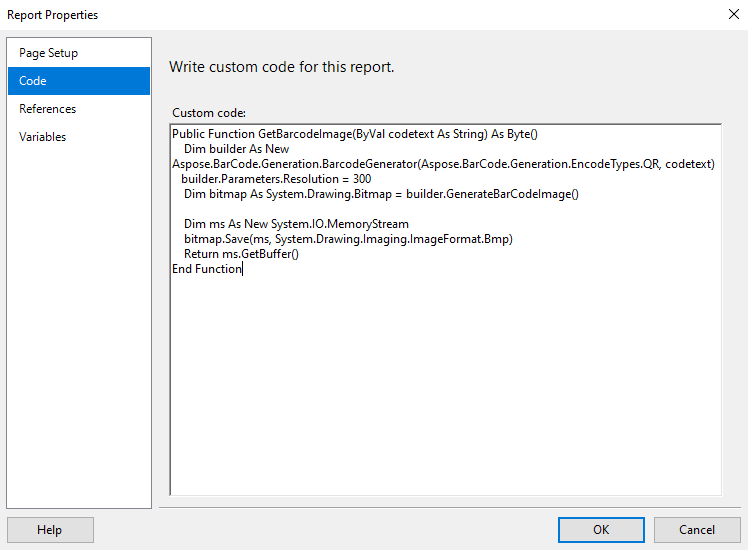Click the builder.Parameters.Resolution = 300 line
The image size is (748, 550).
point(276,179)
